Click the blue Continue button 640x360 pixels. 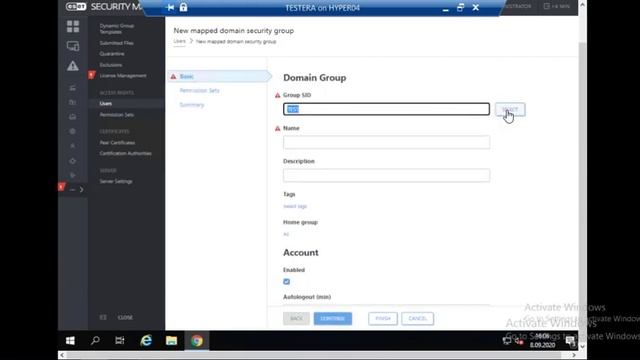333,318
